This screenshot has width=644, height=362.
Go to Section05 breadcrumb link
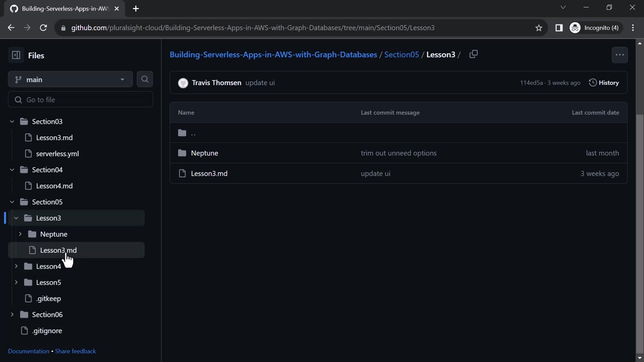401,54
